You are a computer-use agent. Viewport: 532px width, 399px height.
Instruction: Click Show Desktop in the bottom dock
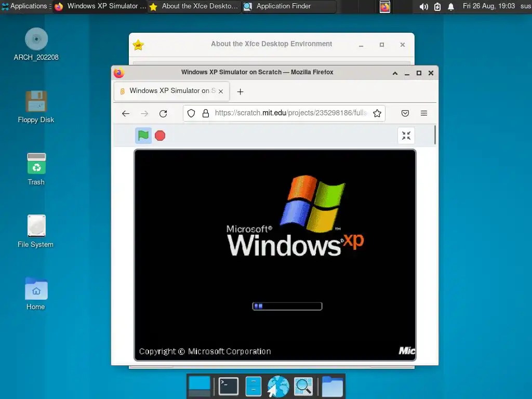click(199, 386)
